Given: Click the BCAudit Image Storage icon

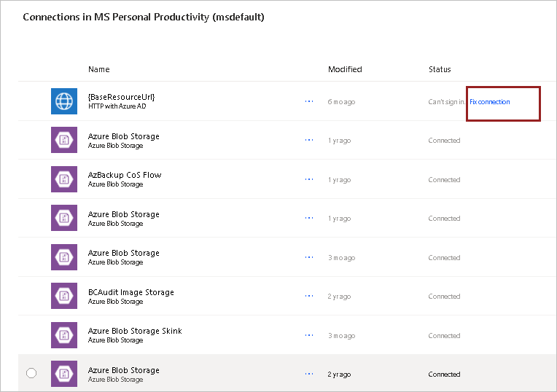Looking at the screenshot, I should coord(64,297).
